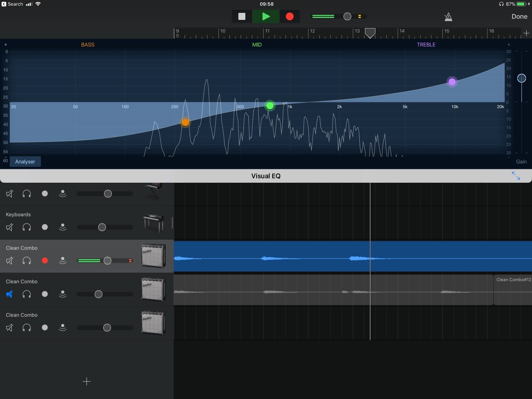Viewport: 532px width, 399px height.
Task: Click the EQ Gain slider knob
Action: pyautogui.click(x=521, y=78)
